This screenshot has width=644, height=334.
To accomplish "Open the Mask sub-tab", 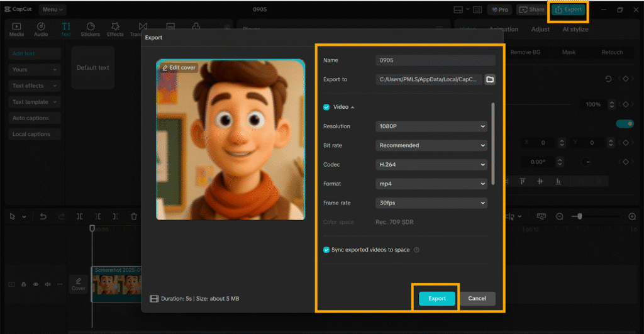I will tap(569, 52).
